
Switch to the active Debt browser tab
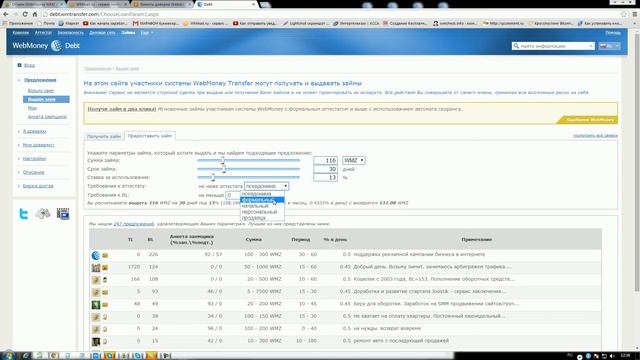pos(227,4)
